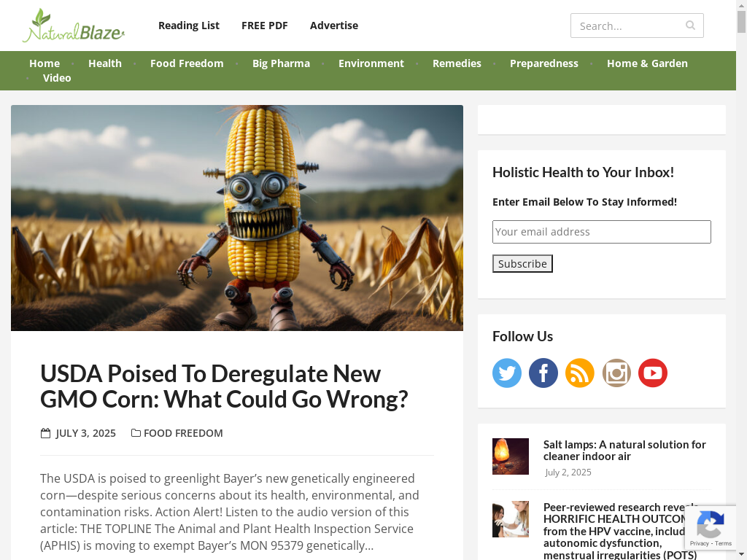Go to the Remedies section
The height and width of the screenshot is (560, 747).
[x=457, y=63]
